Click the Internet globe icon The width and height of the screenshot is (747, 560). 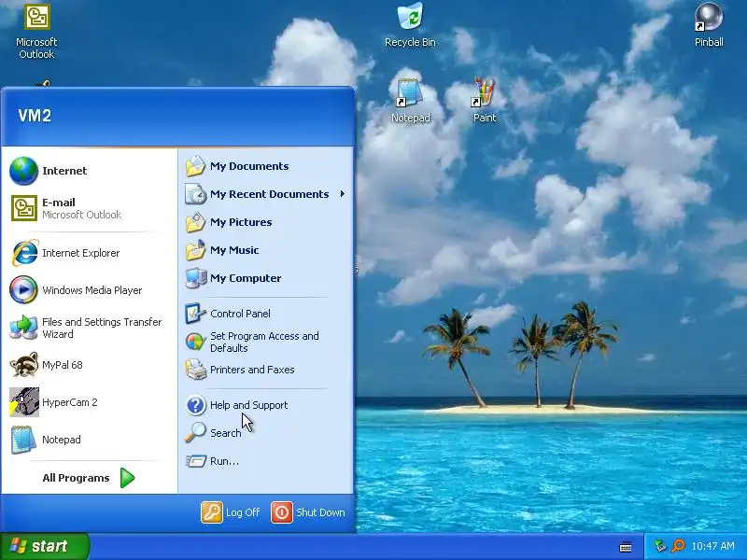tap(23, 171)
